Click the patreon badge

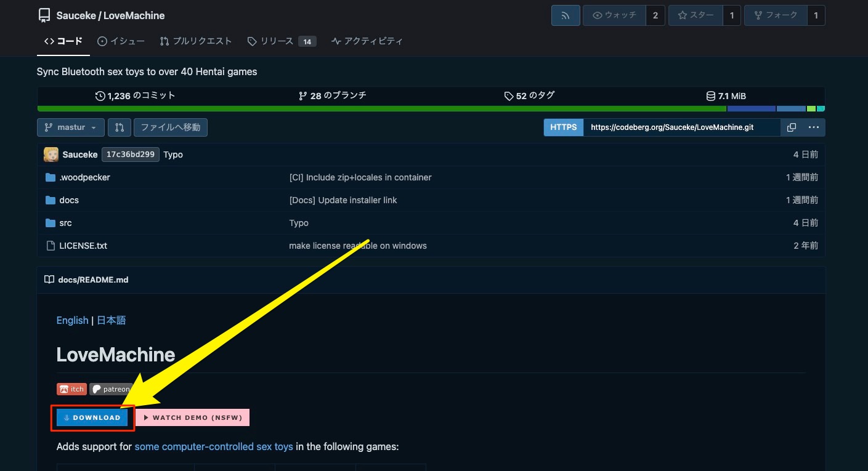112,389
